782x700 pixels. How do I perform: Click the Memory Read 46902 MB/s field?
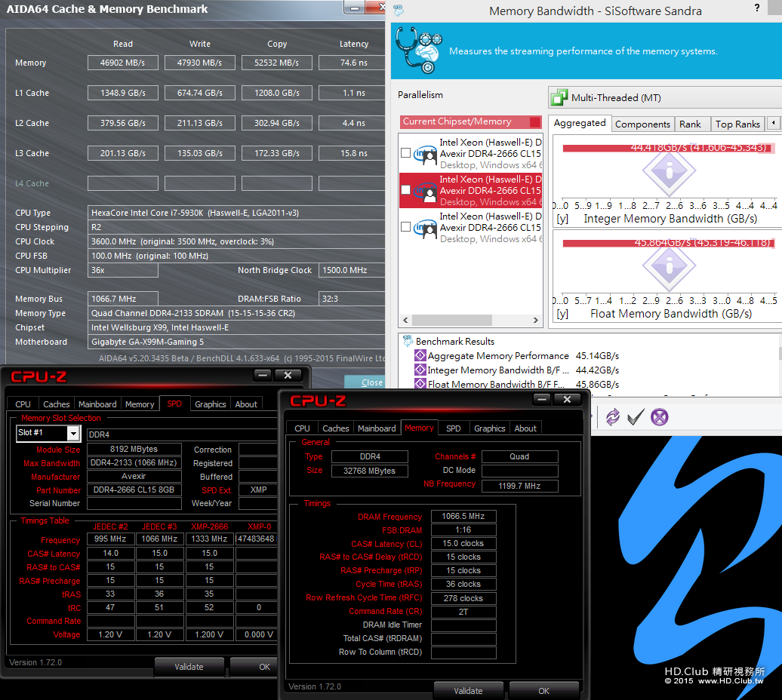pyautogui.click(x=123, y=63)
